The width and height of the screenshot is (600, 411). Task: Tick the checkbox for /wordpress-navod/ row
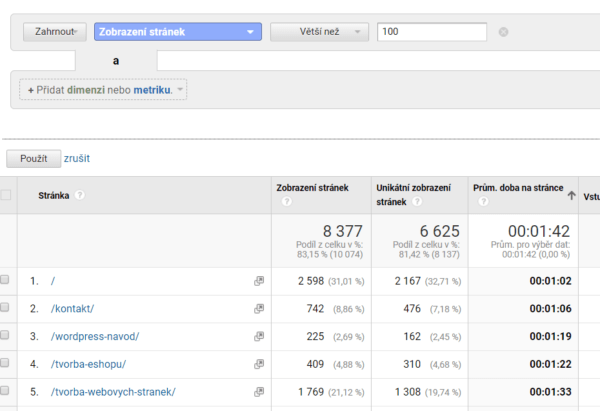tap(5, 336)
